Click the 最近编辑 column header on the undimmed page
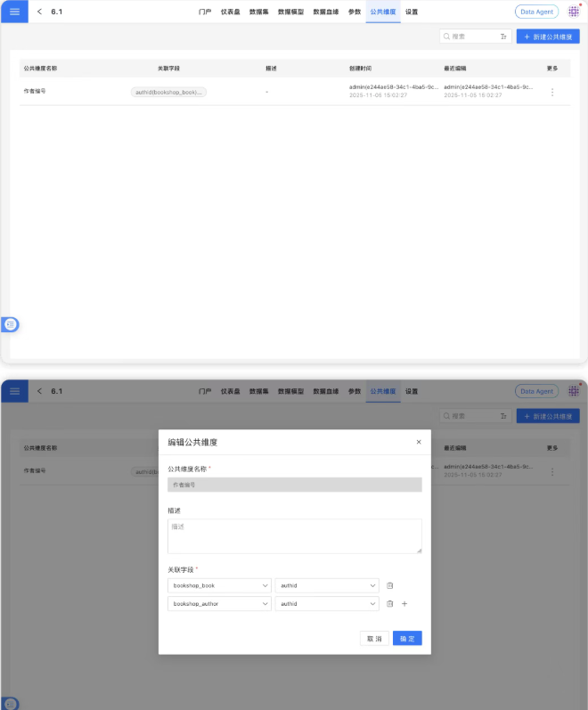Screen dimensions: 588x710 pos(455,69)
